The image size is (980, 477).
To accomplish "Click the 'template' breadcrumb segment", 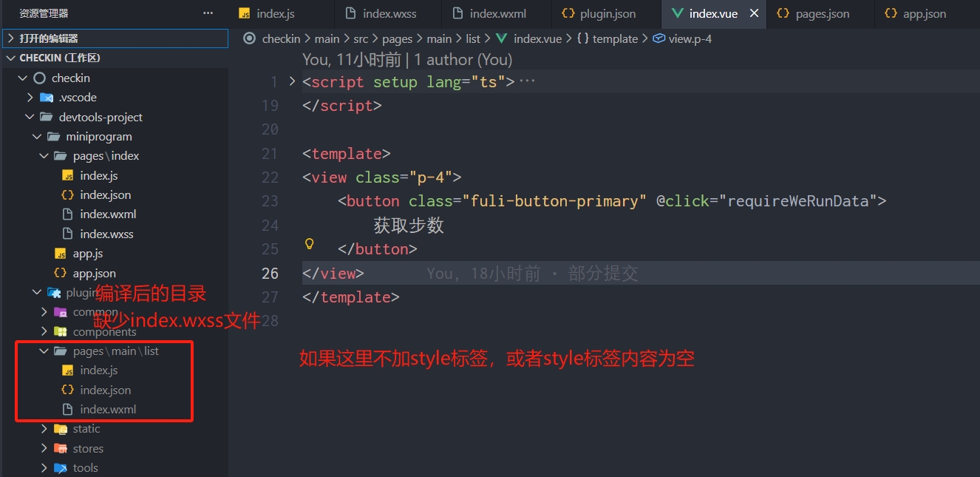I will tap(614, 38).
